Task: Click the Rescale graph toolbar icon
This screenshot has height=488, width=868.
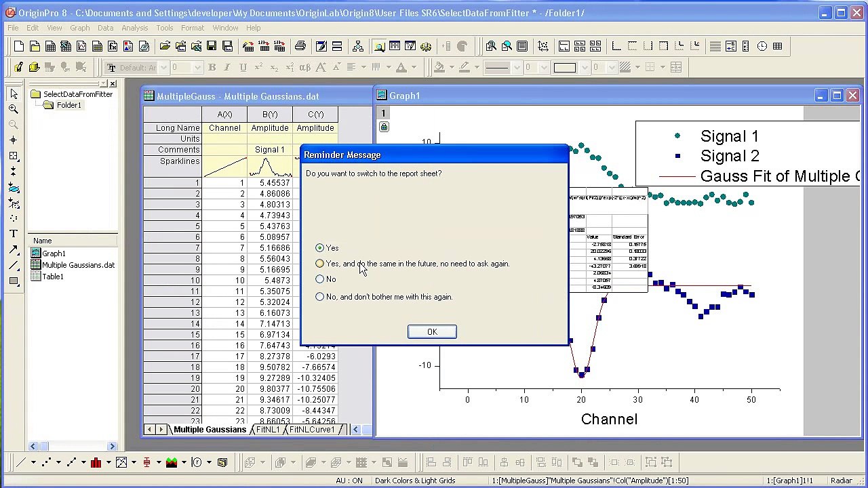Action: [x=543, y=46]
